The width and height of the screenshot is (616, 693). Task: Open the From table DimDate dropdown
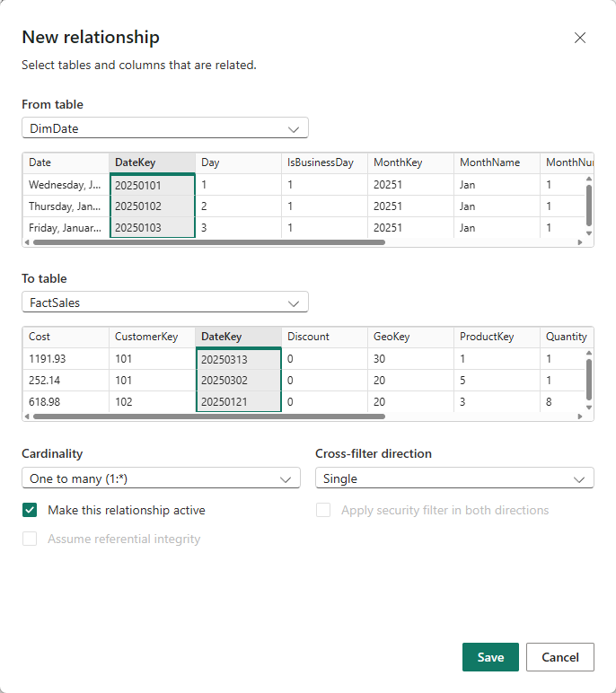click(165, 128)
